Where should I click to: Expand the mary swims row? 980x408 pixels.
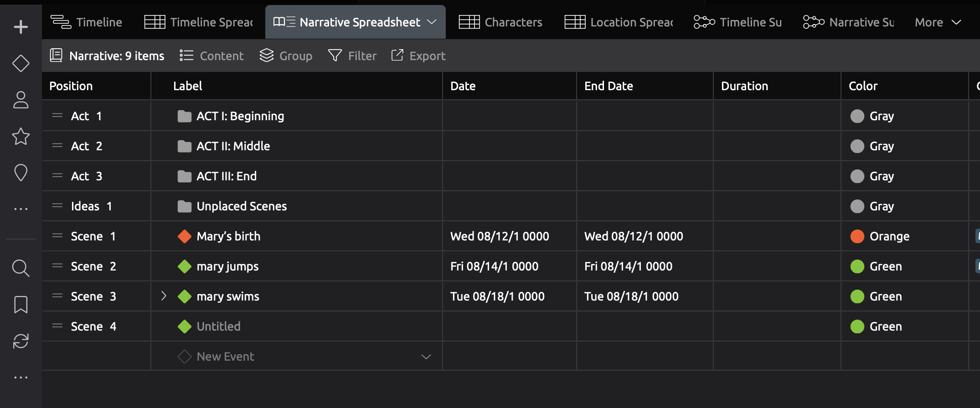click(164, 296)
